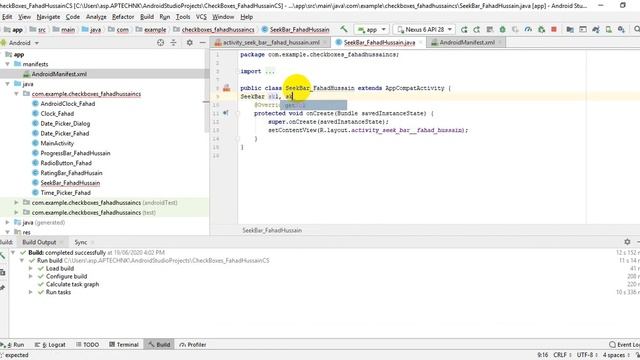Click the Attach Debugger to Android Process icon
Image resolution: width=640 pixels, height=360 pixels.
tap(541, 29)
